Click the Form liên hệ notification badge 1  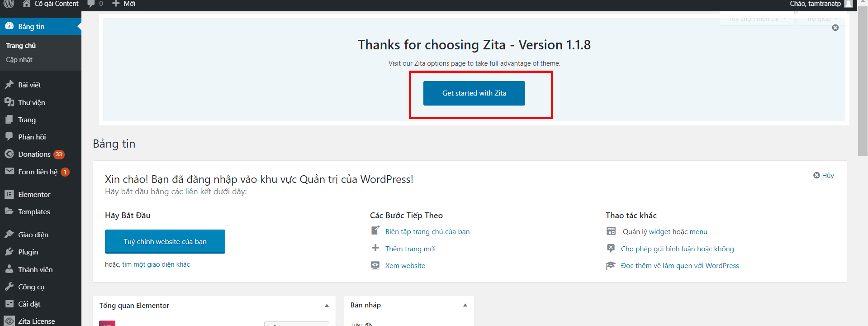(65, 172)
